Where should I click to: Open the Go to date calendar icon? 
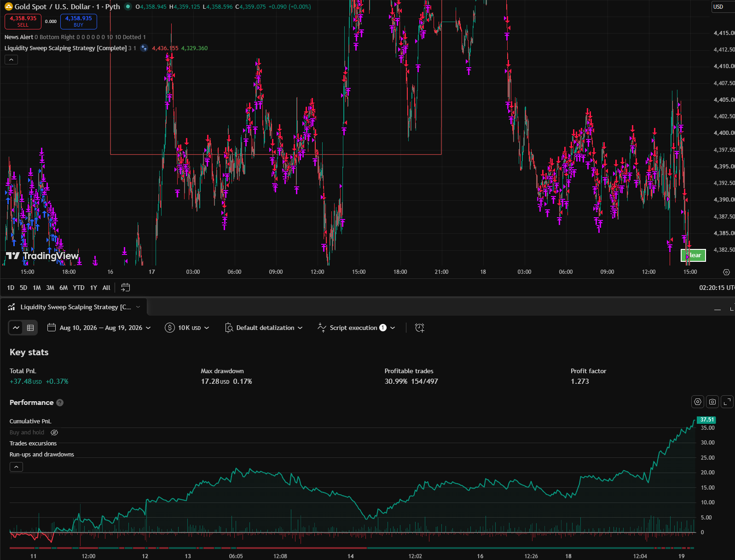coord(125,288)
